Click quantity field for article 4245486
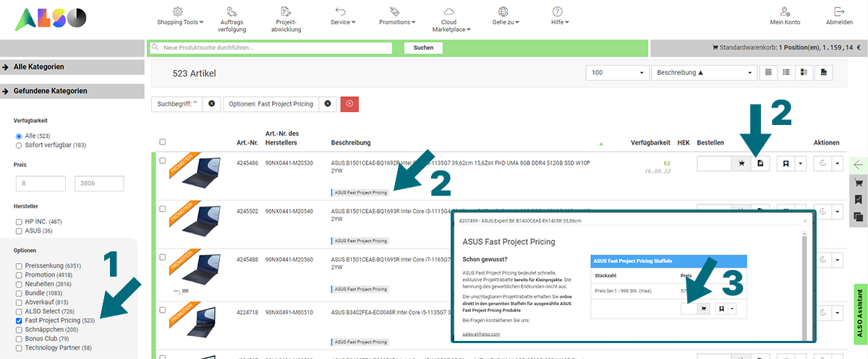Screen dimensions: 868x359 [x=714, y=163]
